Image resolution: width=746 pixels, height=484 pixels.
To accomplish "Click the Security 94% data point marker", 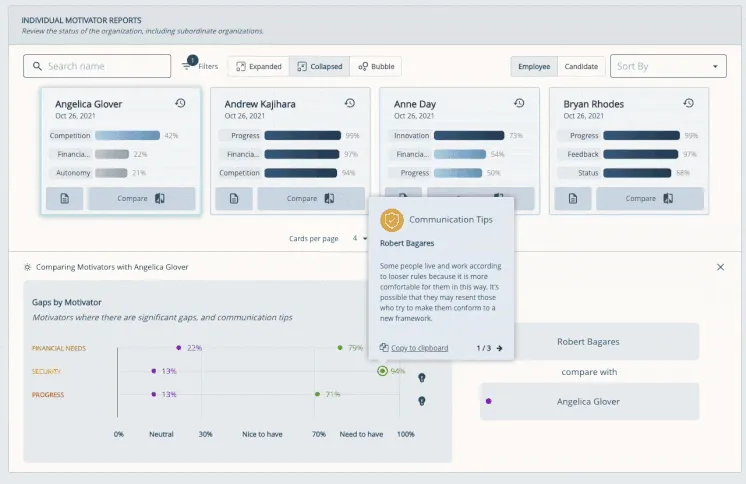I will tap(382, 371).
